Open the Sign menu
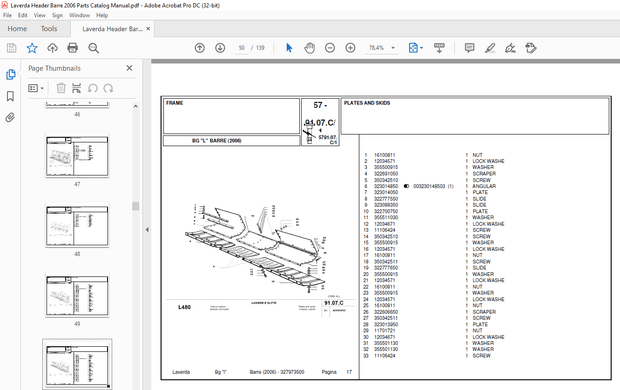The height and width of the screenshot is (390, 620). click(x=57, y=15)
